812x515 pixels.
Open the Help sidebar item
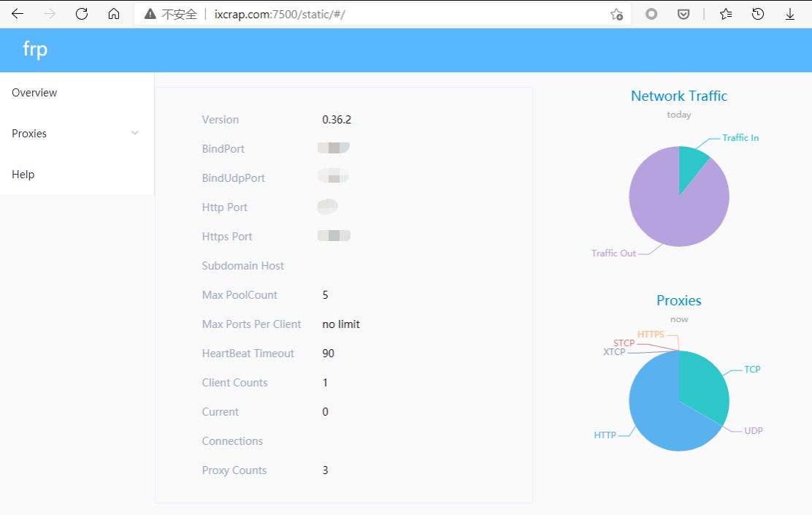pyautogui.click(x=23, y=175)
